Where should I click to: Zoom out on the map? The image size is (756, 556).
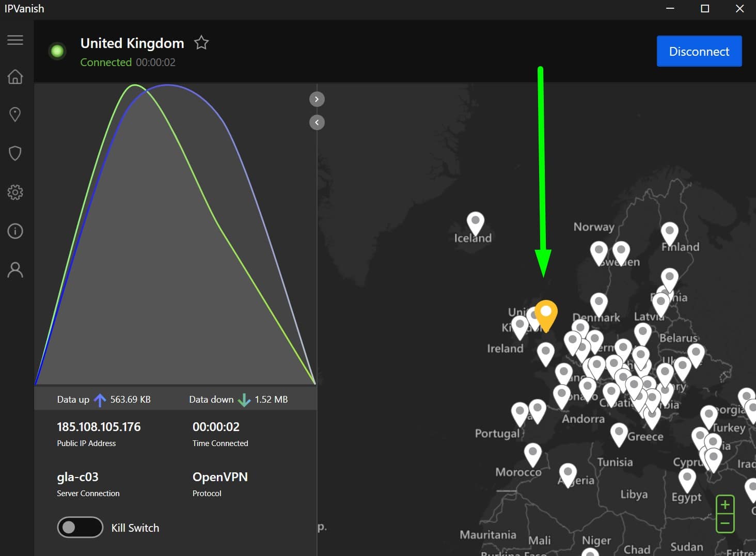pyautogui.click(x=725, y=523)
